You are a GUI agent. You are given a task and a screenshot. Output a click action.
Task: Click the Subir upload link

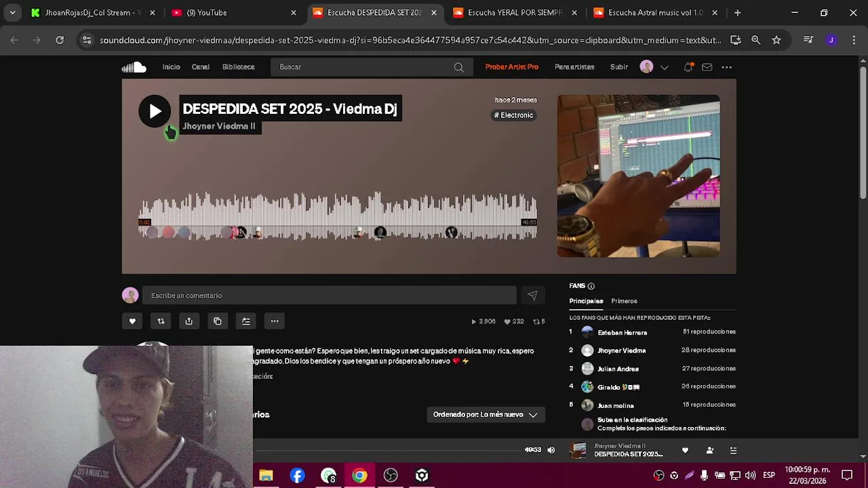tap(619, 67)
